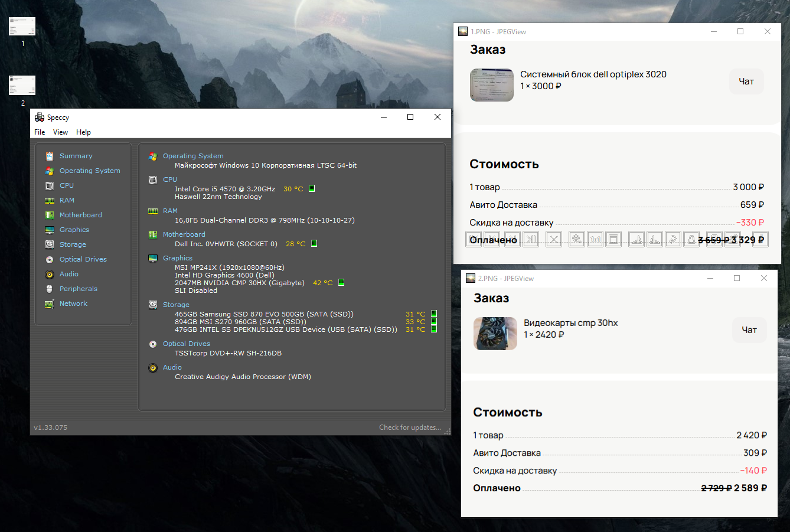Click the 1:1 actual size icon in JPEGView

[595, 239]
